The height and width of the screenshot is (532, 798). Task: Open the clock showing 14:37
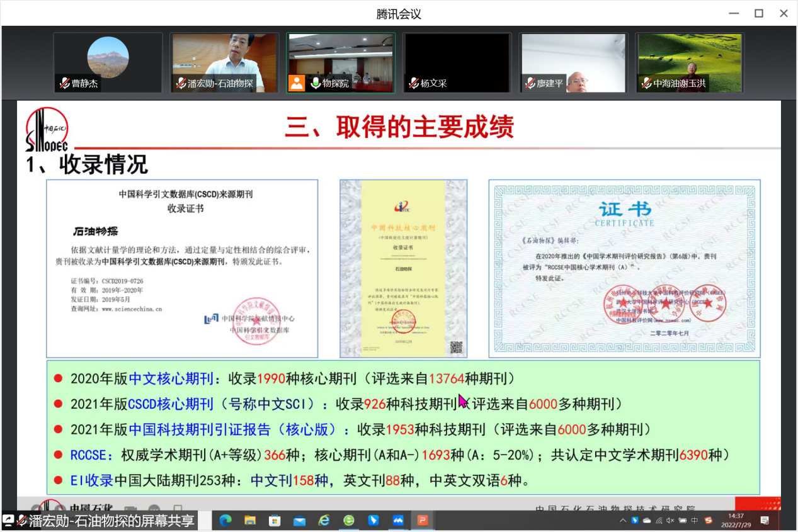[x=735, y=521]
